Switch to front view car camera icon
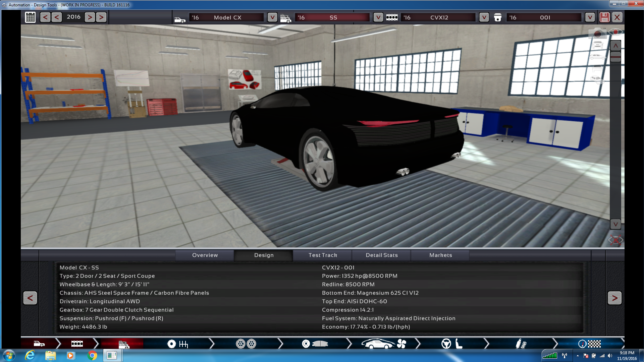This screenshot has width=644, height=362. click(597, 45)
